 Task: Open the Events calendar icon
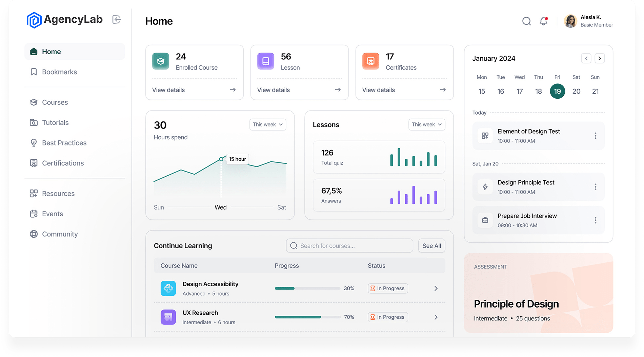coord(34,214)
